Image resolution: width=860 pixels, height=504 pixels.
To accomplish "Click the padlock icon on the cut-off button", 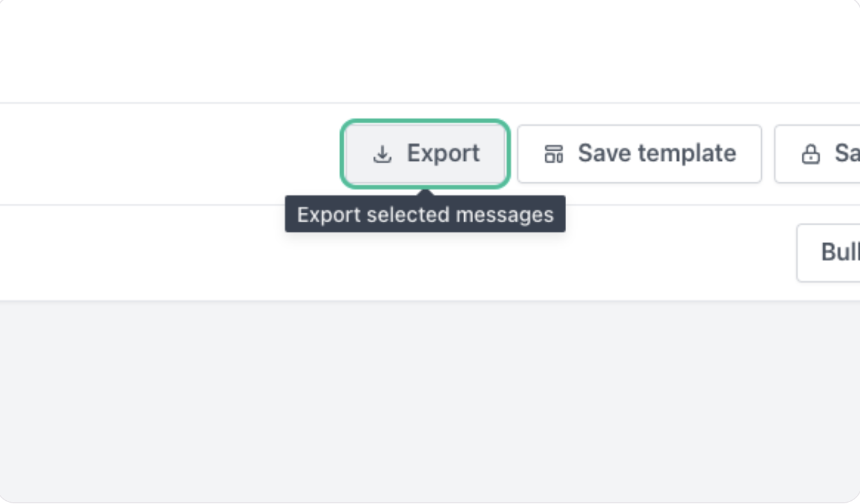I will [x=811, y=154].
